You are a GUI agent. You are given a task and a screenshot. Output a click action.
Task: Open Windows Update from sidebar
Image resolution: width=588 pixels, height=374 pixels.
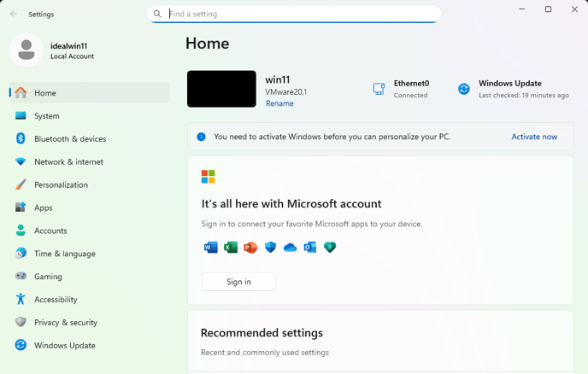(x=90, y=345)
